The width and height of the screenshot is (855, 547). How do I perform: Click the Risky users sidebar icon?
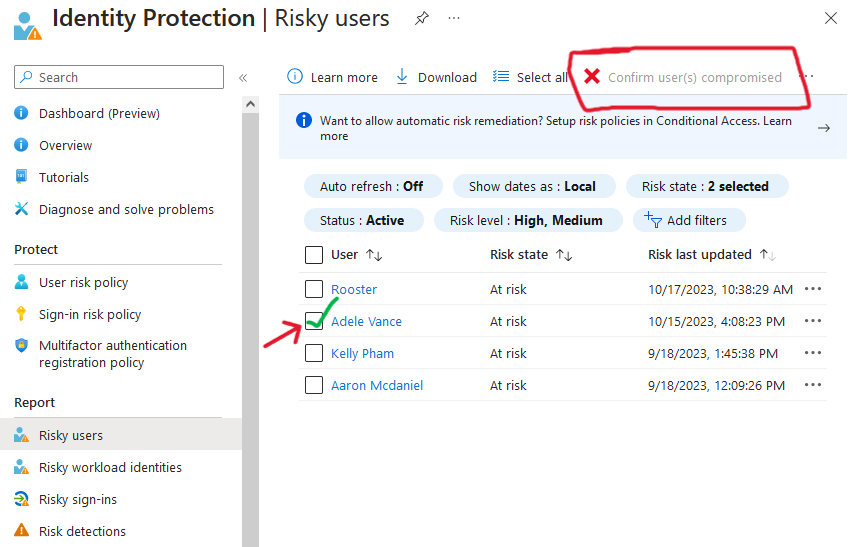(x=21, y=435)
